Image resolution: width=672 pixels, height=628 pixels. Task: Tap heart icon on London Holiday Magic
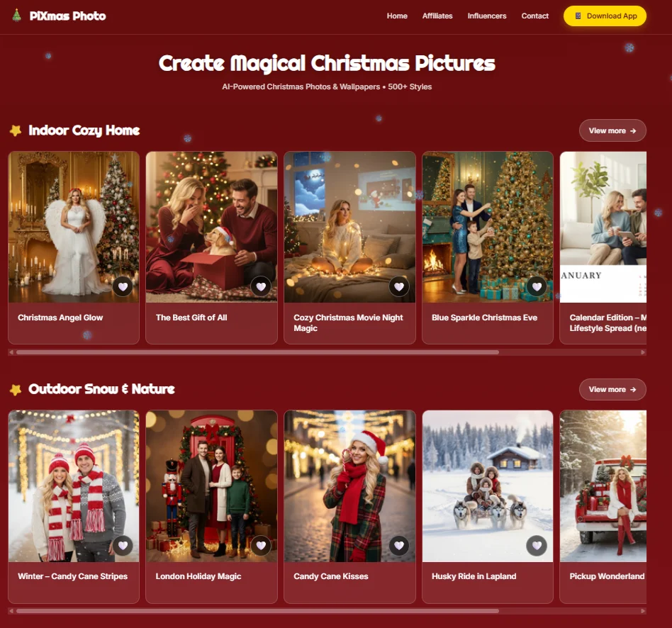coord(261,546)
